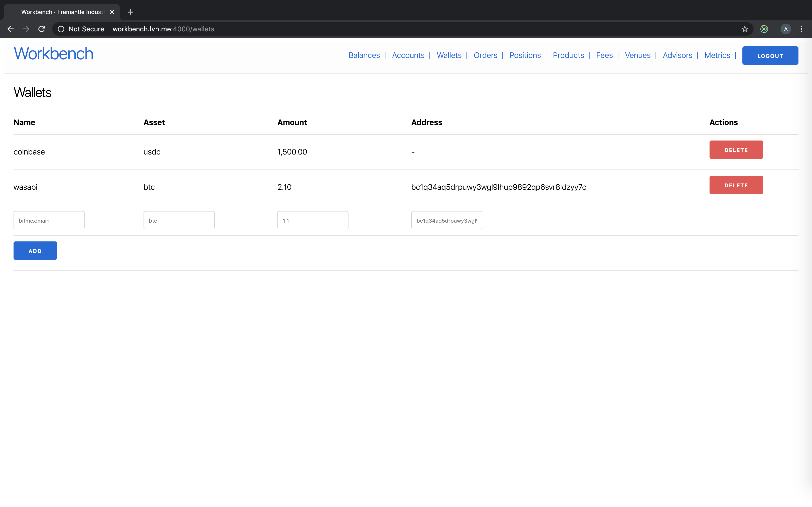Image resolution: width=812 pixels, height=507 pixels.
Task: Delete the coinbase wallet
Action: pyautogui.click(x=736, y=150)
